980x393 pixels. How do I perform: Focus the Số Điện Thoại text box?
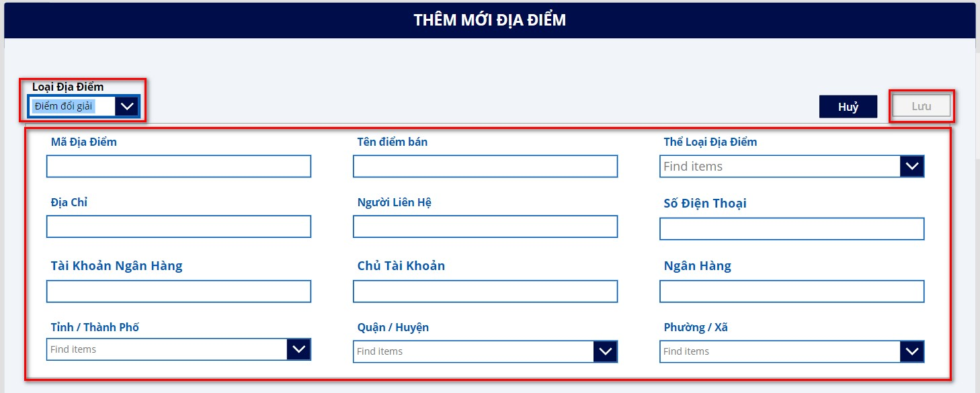pyautogui.click(x=791, y=229)
